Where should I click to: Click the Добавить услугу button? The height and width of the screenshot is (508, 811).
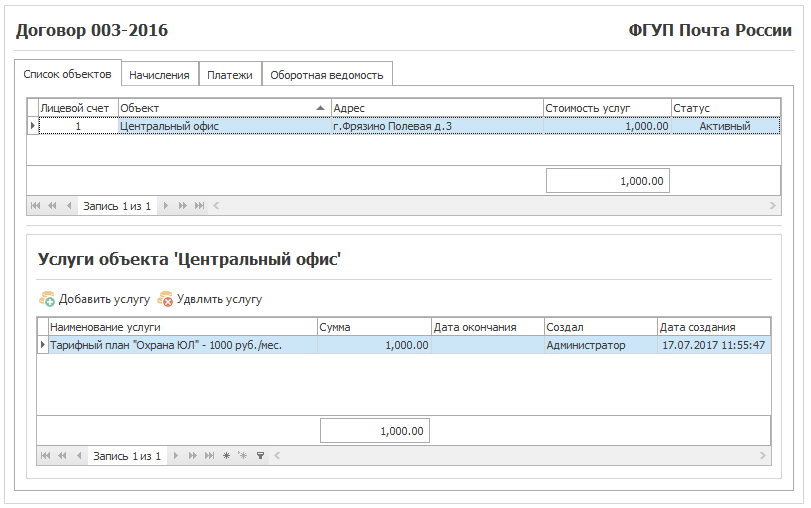[x=94, y=299]
